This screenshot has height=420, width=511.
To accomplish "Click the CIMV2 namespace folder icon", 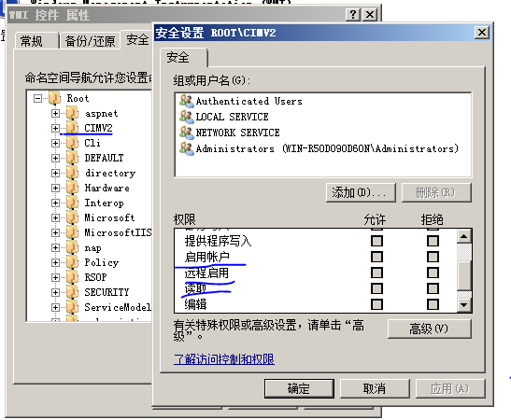I will tap(72, 128).
